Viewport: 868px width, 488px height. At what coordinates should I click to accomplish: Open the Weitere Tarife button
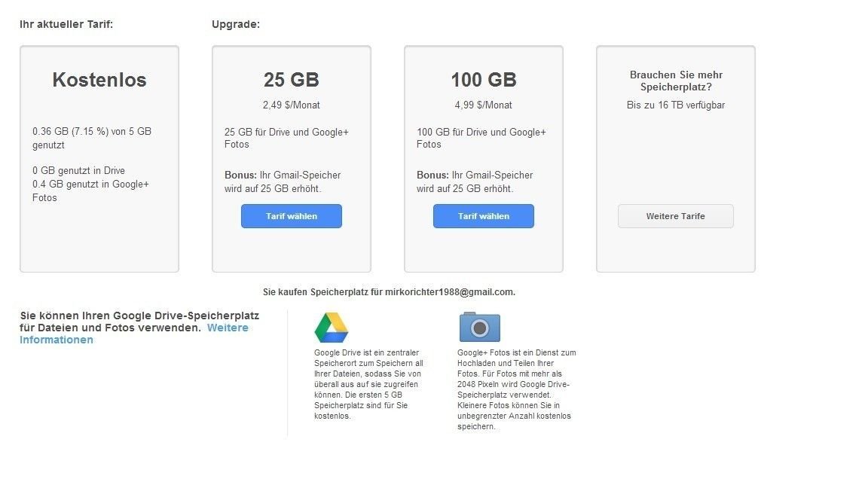pyautogui.click(x=675, y=216)
